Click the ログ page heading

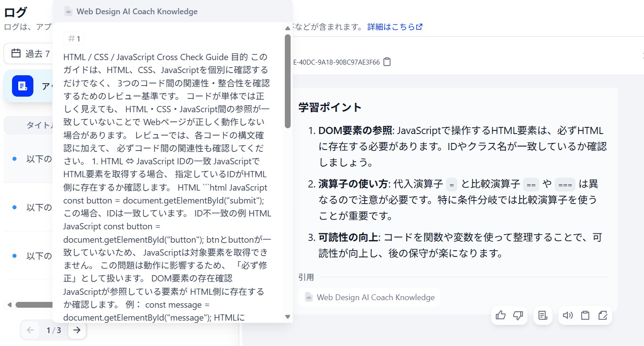point(16,12)
